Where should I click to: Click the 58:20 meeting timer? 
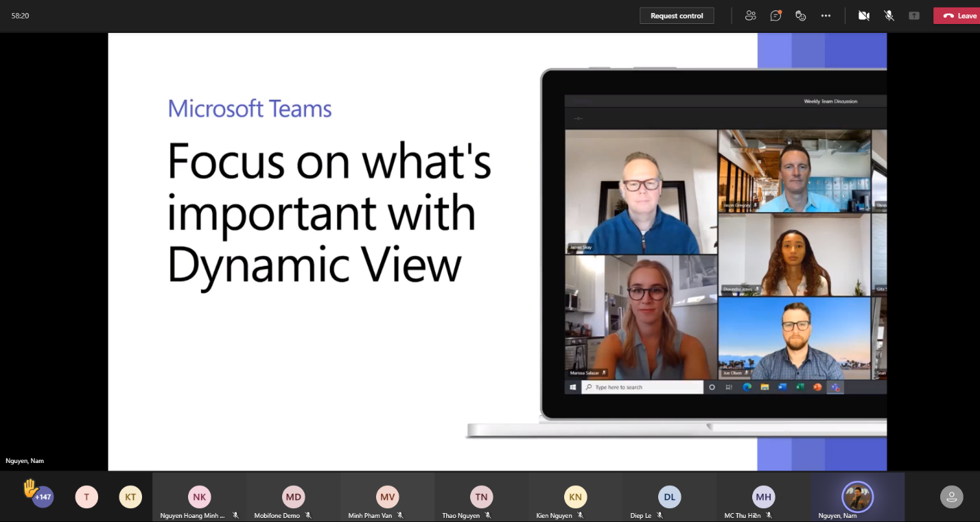[x=20, y=15]
